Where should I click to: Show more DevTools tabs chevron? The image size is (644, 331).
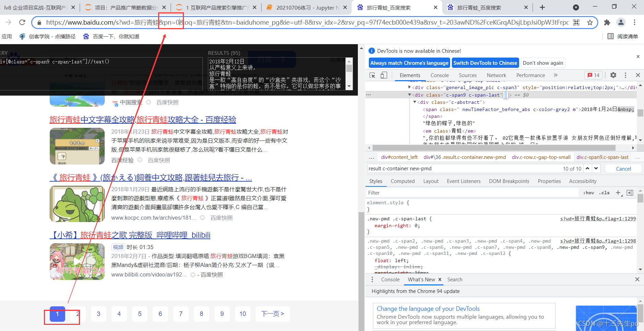(555, 75)
